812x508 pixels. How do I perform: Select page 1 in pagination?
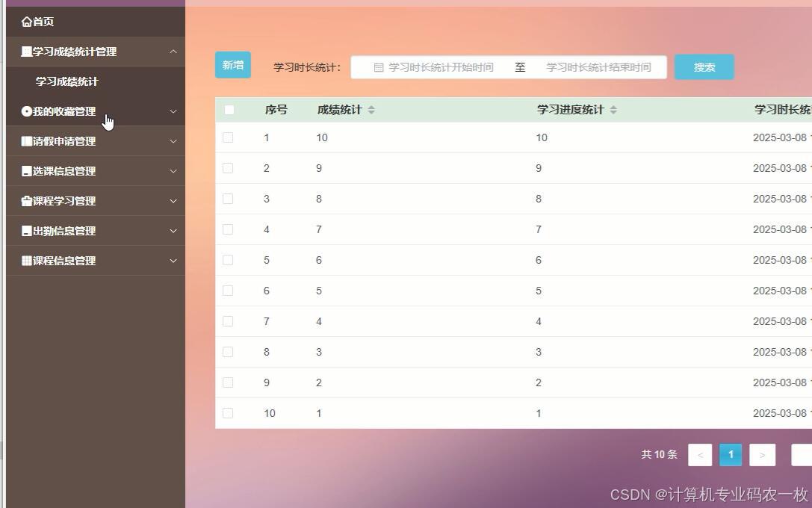pyautogui.click(x=731, y=455)
